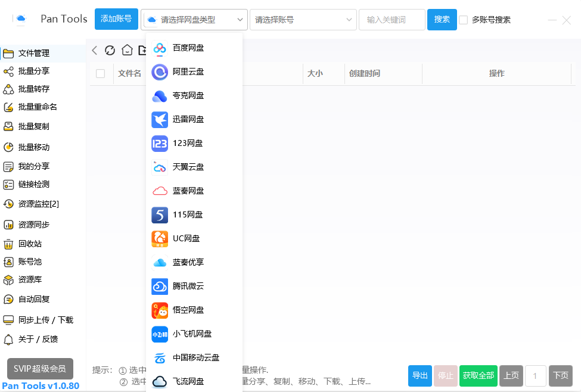Open 资源监控[2] in the sidebar
This screenshot has height=392, width=581.
38,204
